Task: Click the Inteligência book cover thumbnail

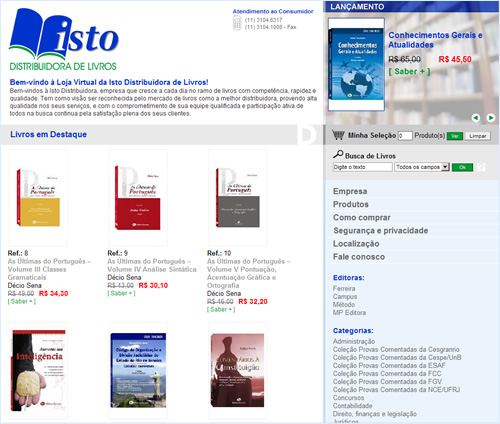Action: 38,370
